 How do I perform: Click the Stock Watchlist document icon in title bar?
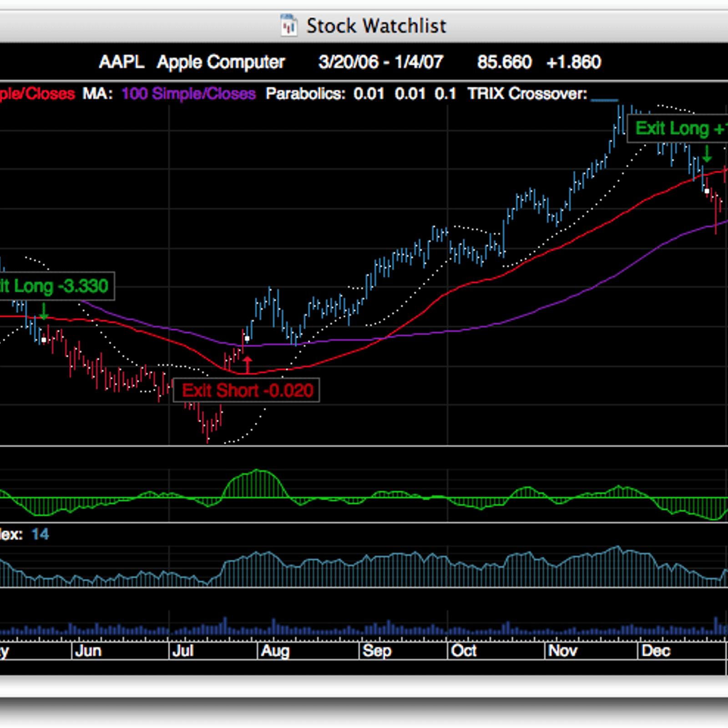pyautogui.click(x=288, y=25)
